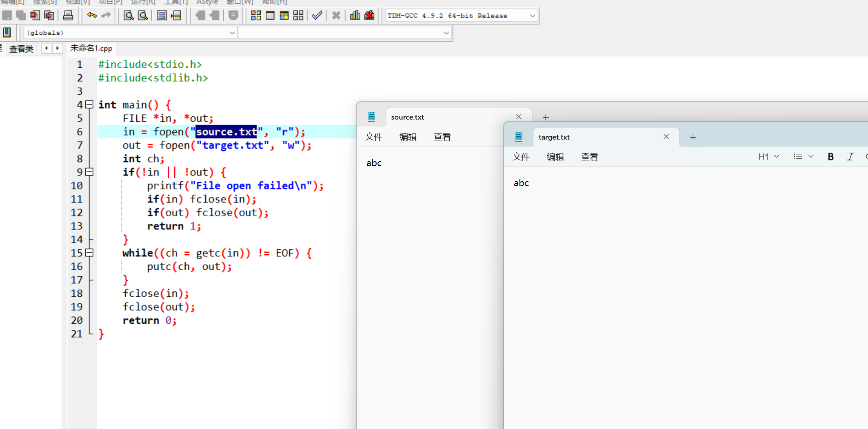Collapse the while loop fold on line 15

(x=89, y=253)
